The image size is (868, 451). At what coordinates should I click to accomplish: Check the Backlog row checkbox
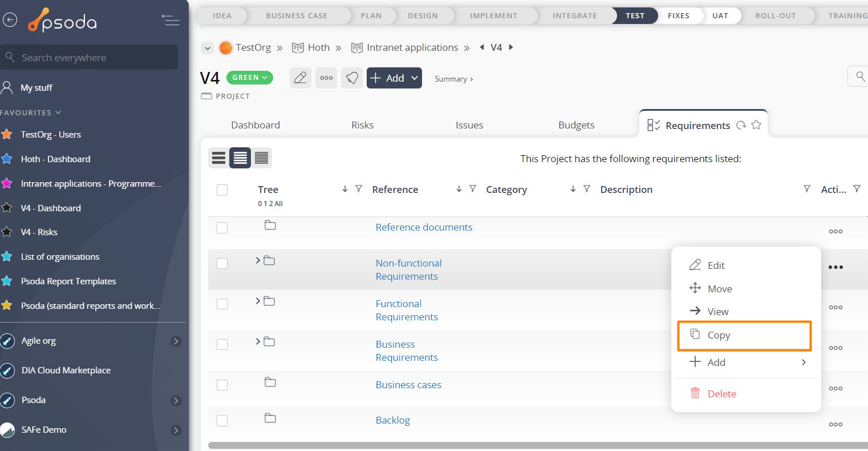(222, 421)
